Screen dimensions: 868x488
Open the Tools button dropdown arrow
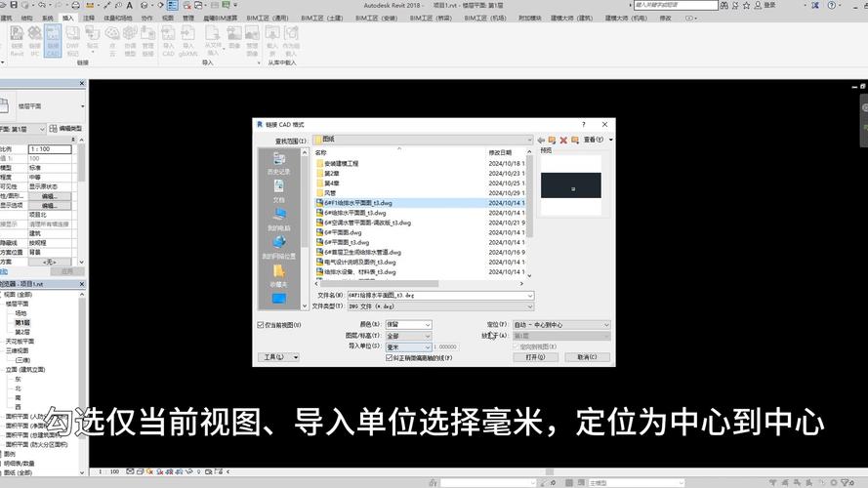[296, 357]
